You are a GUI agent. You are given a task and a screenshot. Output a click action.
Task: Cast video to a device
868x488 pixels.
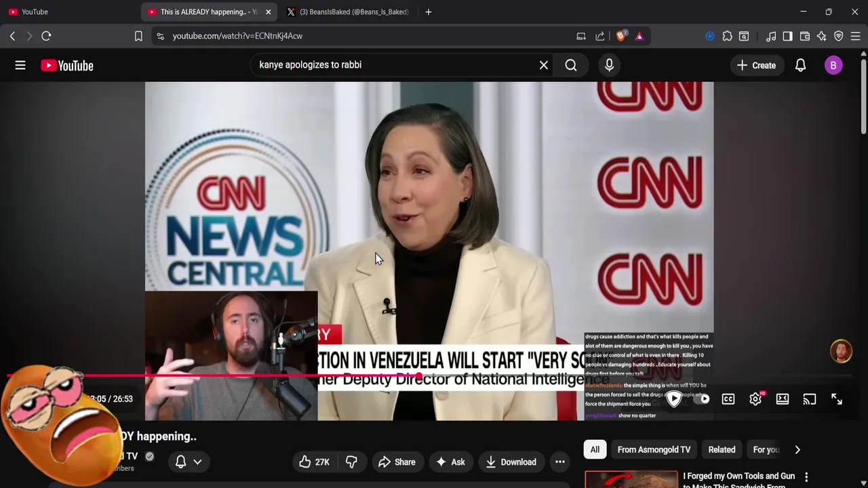(x=810, y=399)
